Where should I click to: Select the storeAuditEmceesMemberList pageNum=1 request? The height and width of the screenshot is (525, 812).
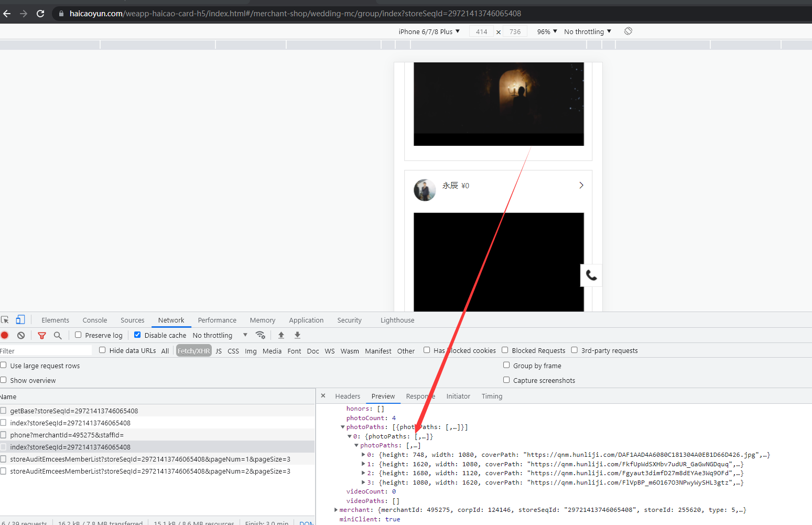tap(157, 459)
